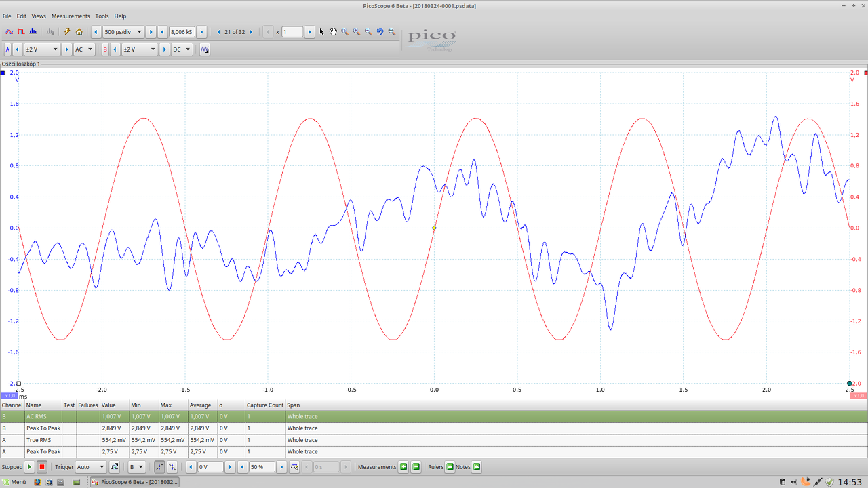Open the Measurements menu
This screenshot has width=868, height=488.
(x=71, y=16)
